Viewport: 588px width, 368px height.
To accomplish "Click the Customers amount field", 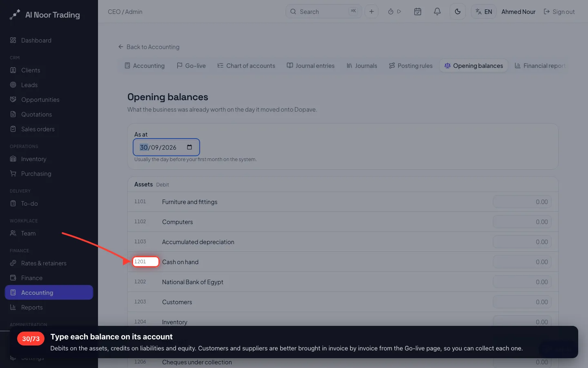I will coord(522,302).
